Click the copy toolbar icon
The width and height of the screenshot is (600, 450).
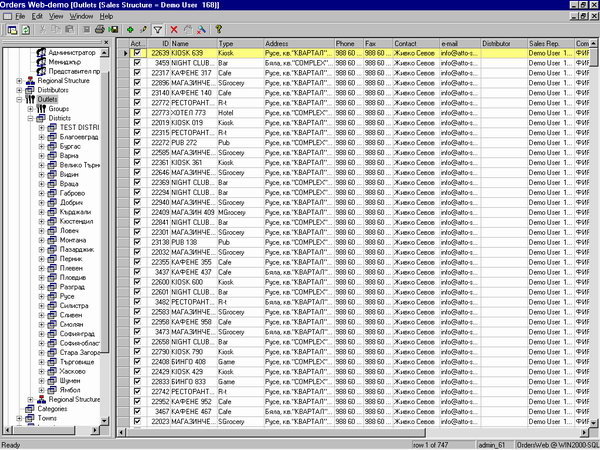[56, 29]
